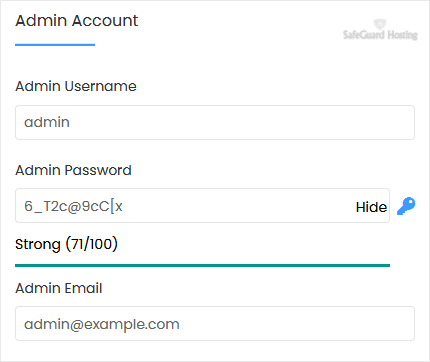430x362 pixels.
Task: Click the Admin Email label
Action: [x=59, y=288]
